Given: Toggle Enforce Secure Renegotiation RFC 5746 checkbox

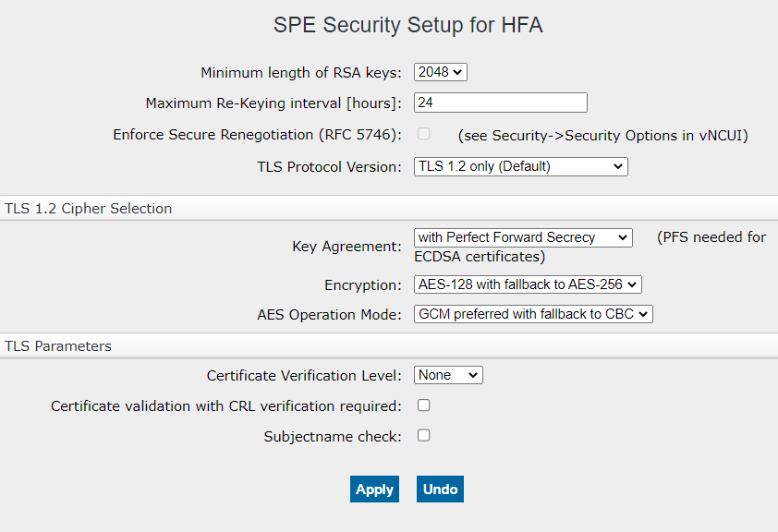Looking at the screenshot, I should (x=424, y=134).
